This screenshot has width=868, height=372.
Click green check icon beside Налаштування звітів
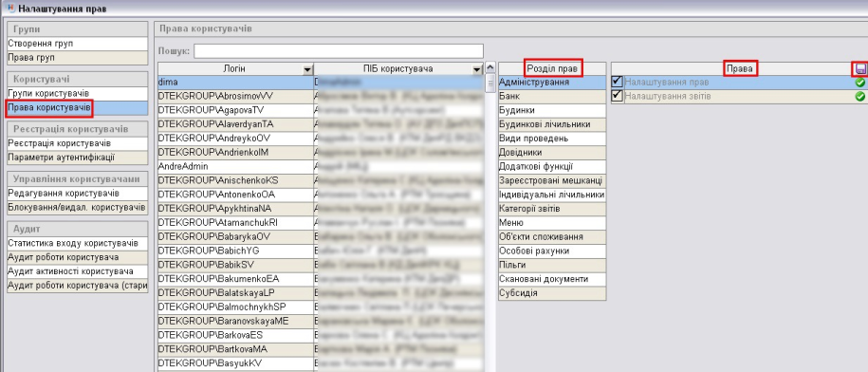coord(859,97)
